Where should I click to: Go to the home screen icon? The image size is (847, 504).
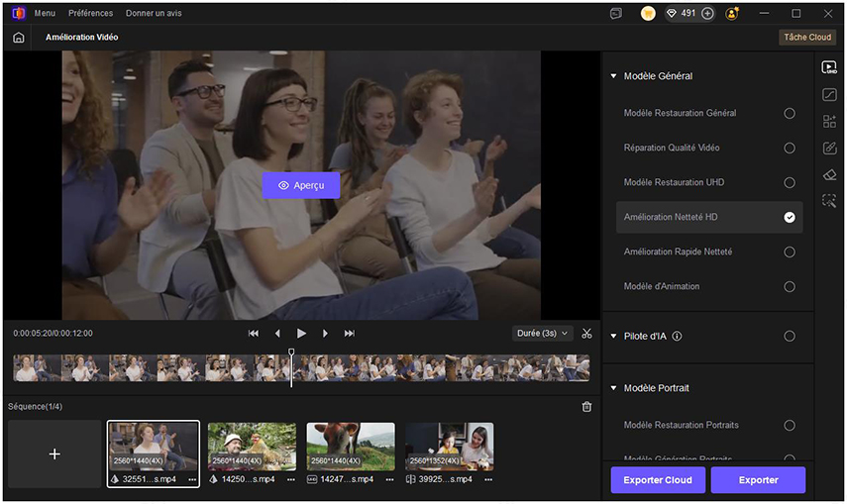(18, 38)
